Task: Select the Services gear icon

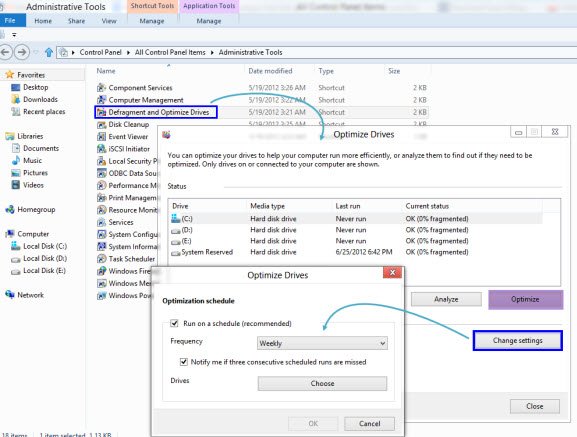Action: 102,222
